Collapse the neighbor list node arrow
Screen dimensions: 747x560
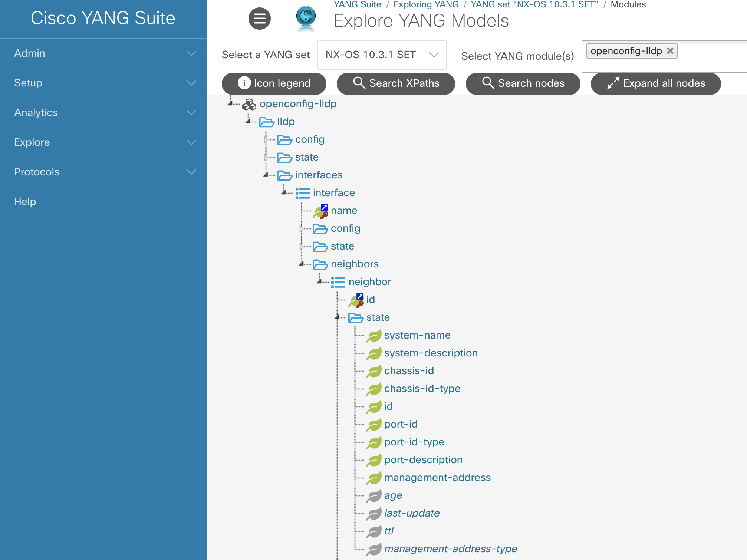pos(319,282)
